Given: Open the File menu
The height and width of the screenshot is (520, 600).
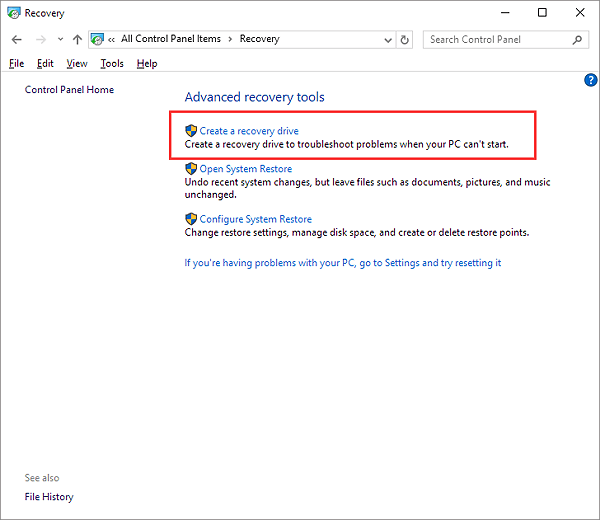Looking at the screenshot, I should click(16, 64).
